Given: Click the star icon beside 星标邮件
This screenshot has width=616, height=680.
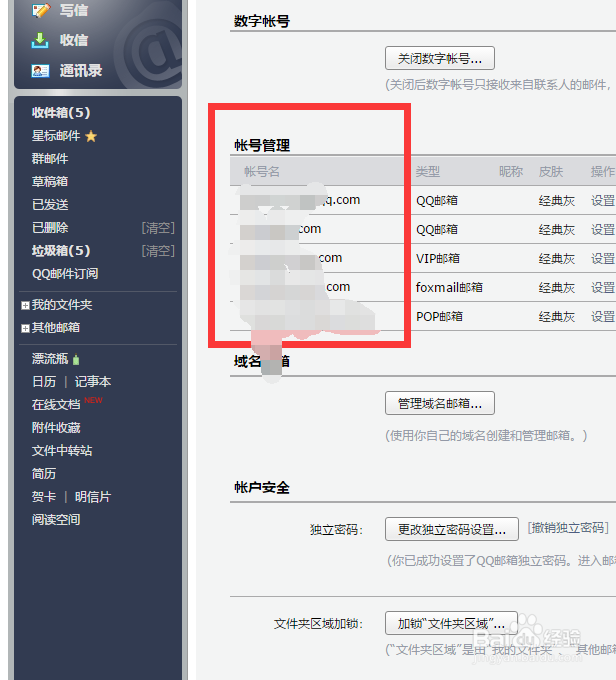Looking at the screenshot, I should tap(91, 137).
